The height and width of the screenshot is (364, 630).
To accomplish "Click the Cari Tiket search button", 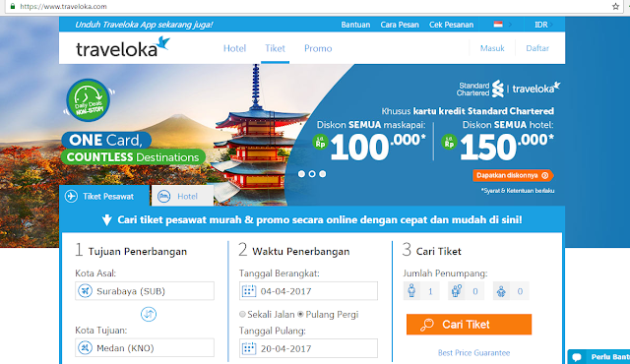I will click(x=469, y=325).
